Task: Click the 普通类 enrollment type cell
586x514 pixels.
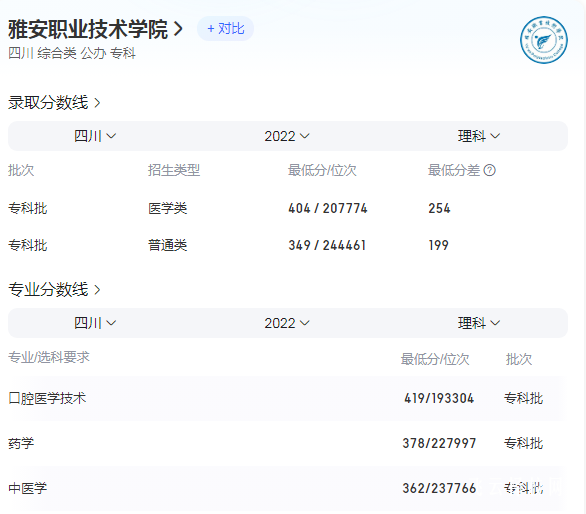Action: 167,245
